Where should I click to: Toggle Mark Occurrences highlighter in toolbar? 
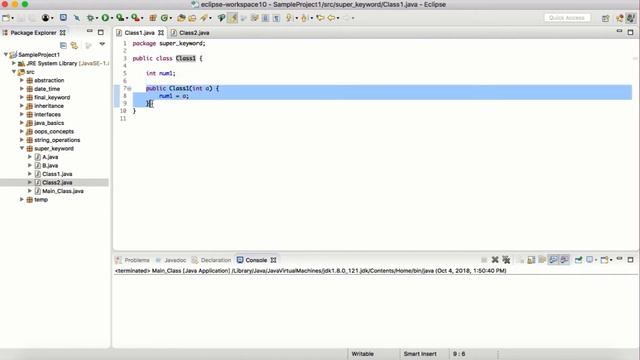232,18
